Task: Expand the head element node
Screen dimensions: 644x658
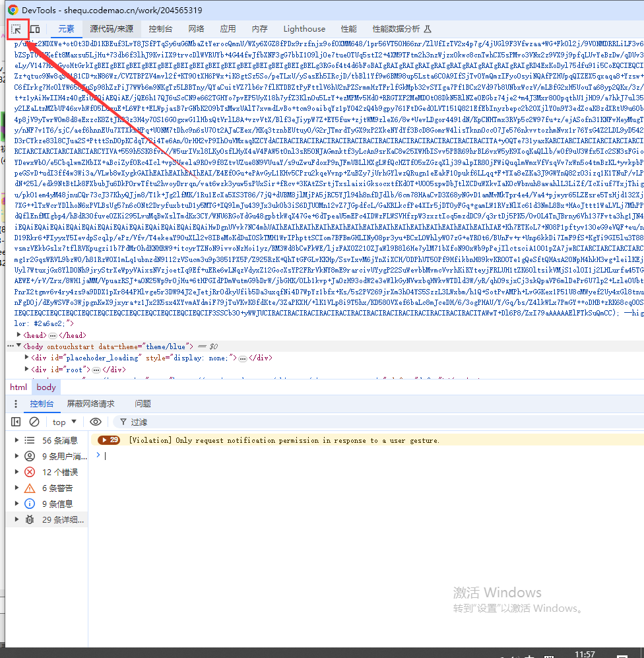Action: coord(19,335)
